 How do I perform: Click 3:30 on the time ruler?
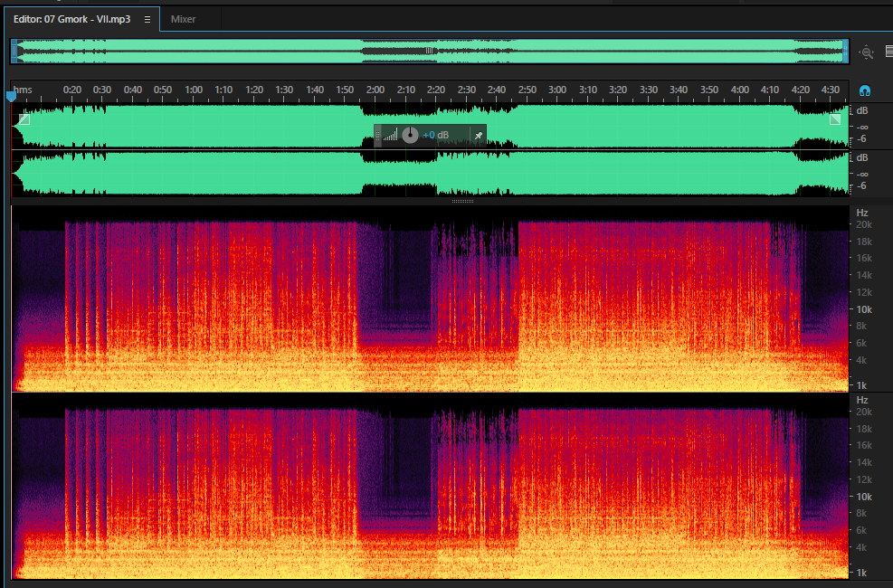[x=648, y=90]
